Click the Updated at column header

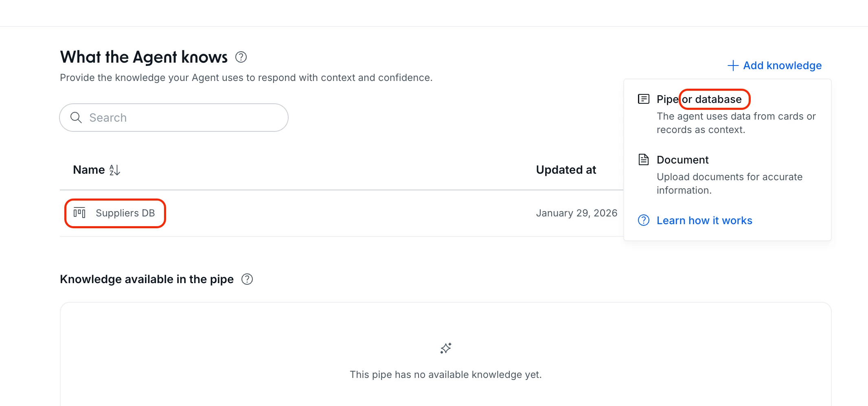[x=566, y=170]
